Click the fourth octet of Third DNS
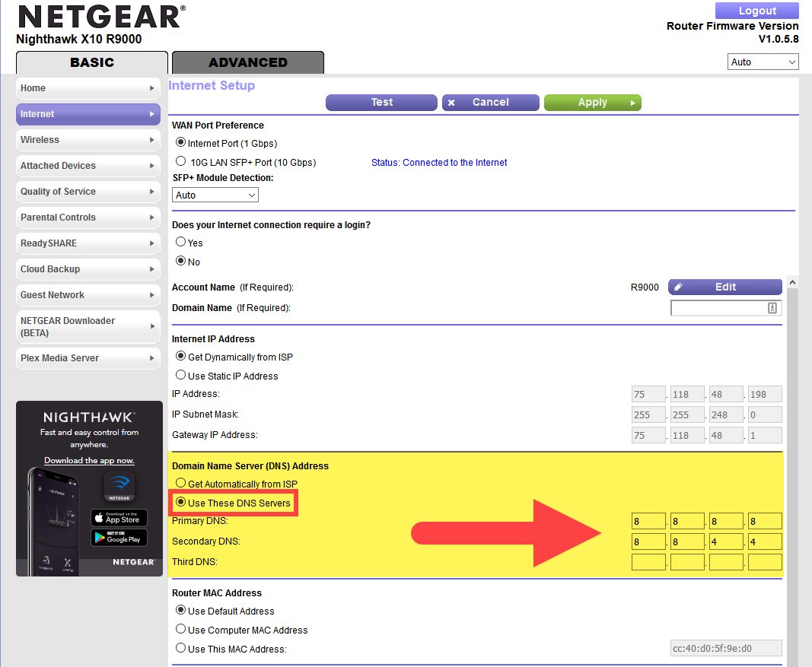This screenshot has width=812, height=667. 765,562
